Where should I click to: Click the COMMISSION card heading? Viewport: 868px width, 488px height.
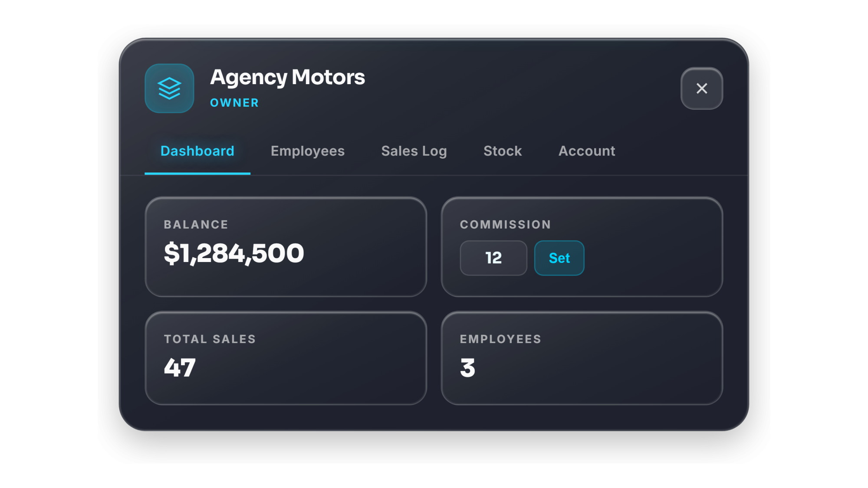[506, 225]
